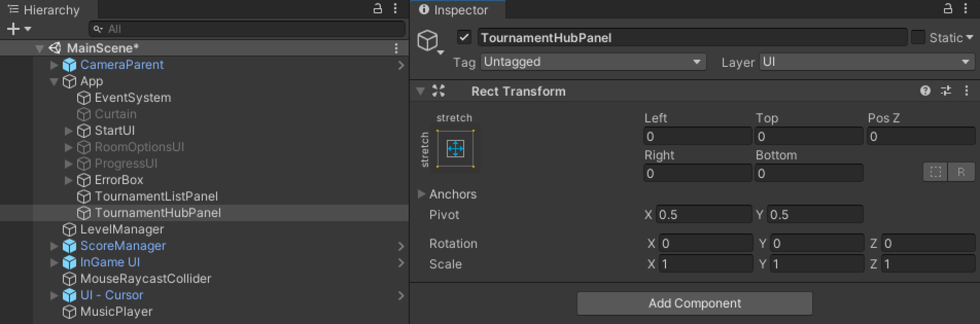Click the Rect Transform preset sliders icon

tap(946, 91)
